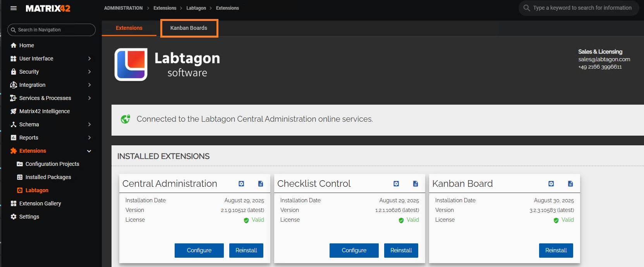Image resolution: width=644 pixels, height=267 pixels.
Task: Click settings gear icon on Kanban Board card
Action: (551, 184)
